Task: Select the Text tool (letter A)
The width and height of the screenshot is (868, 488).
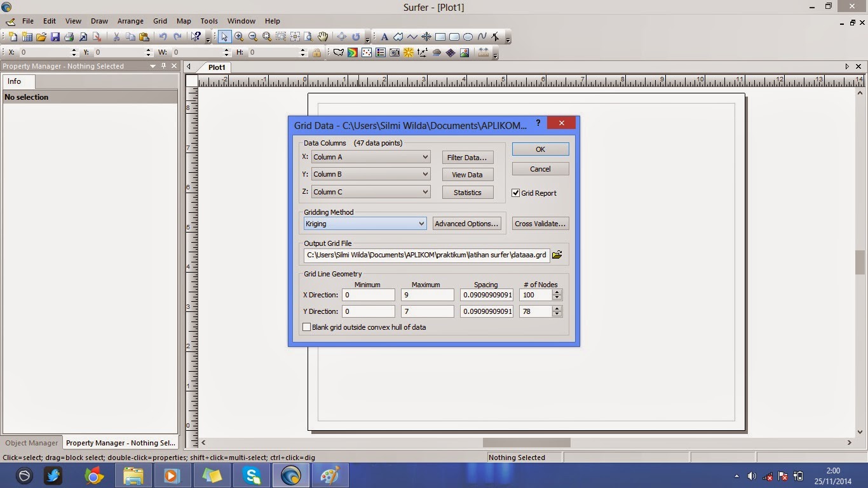Action: (384, 37)
